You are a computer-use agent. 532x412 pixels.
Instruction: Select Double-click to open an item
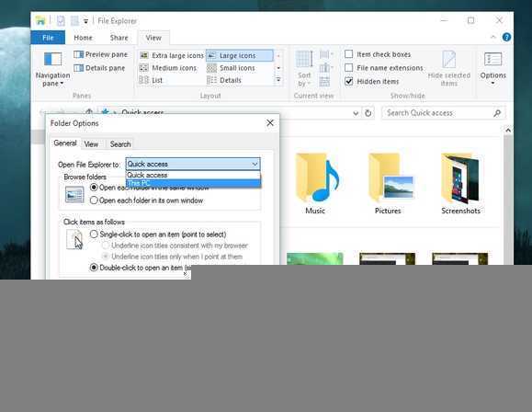[x=94, y=268]
